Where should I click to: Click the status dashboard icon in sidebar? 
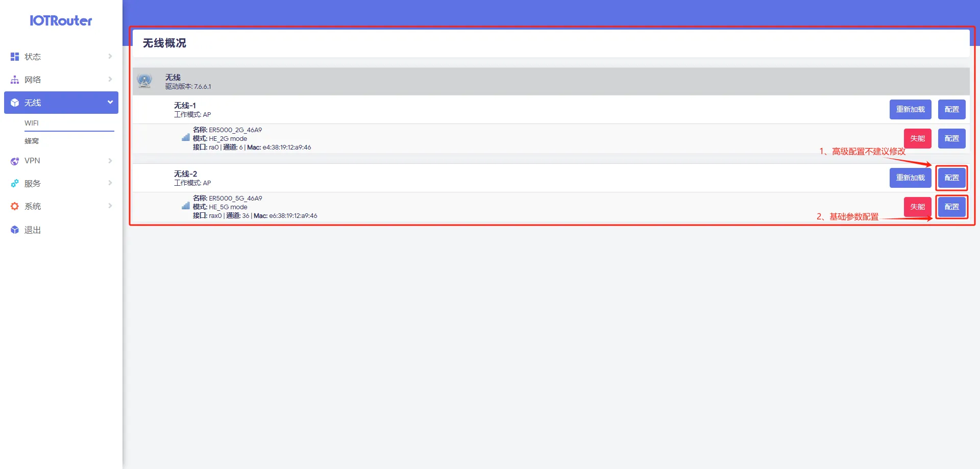point(15,57)
